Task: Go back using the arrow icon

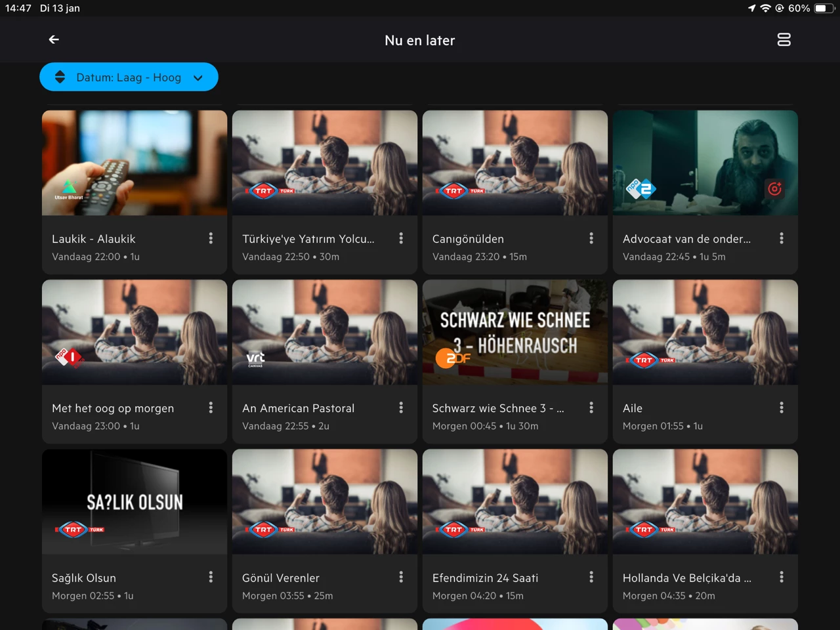Action: pos(54,40)
